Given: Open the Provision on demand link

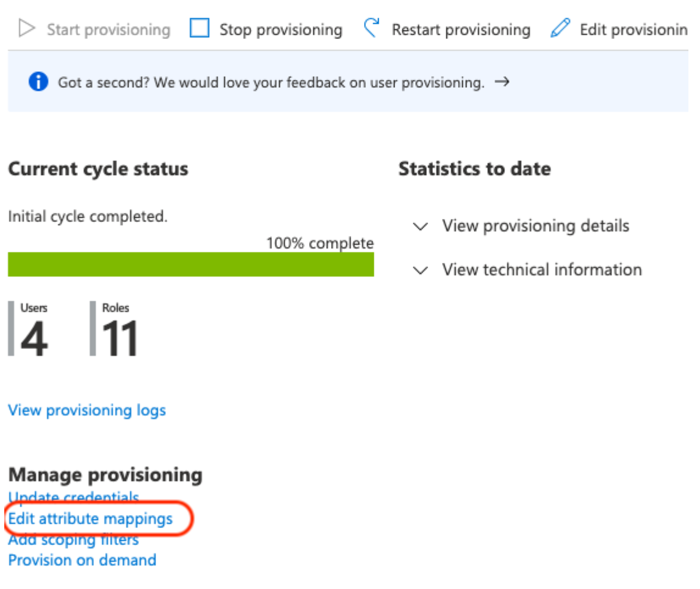Looking at the screenshot, I should click(82, 560).
